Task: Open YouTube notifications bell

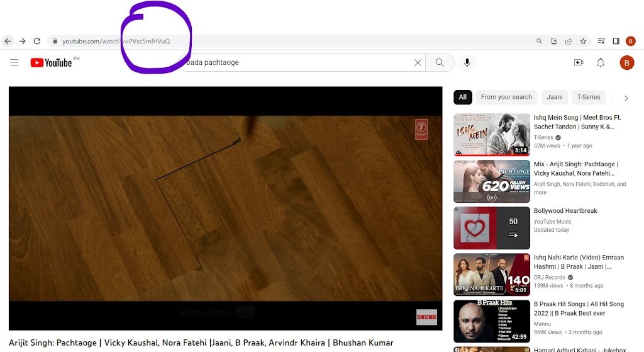Action: point(601,62)
